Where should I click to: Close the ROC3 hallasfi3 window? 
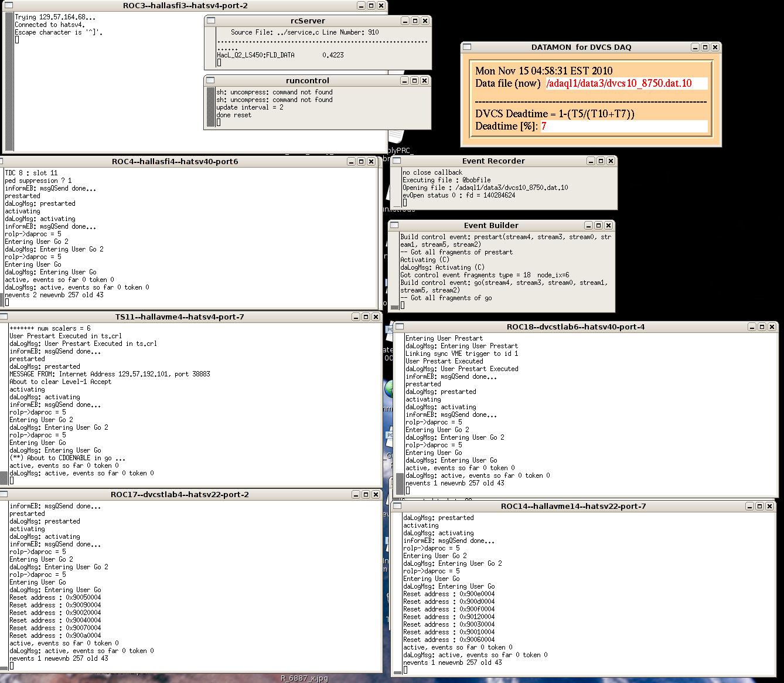click(381, 5)
